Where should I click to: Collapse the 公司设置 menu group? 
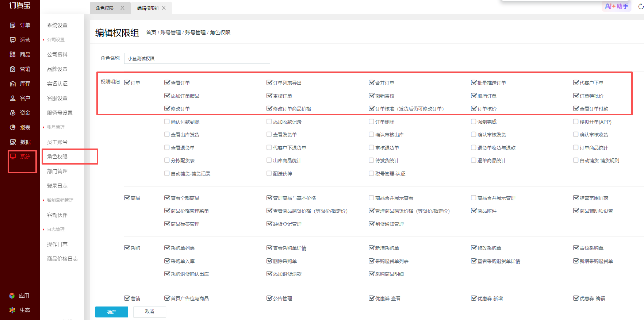[x=55, y=40]
